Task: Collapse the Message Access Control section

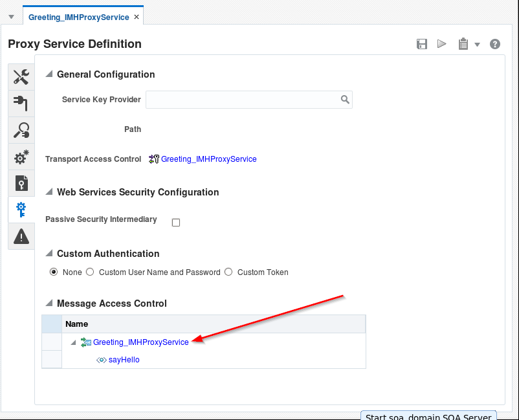Action: tap(49, 304)
